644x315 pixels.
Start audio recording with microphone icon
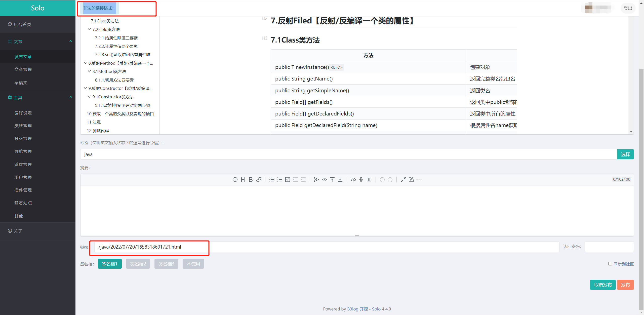(361, 179)
